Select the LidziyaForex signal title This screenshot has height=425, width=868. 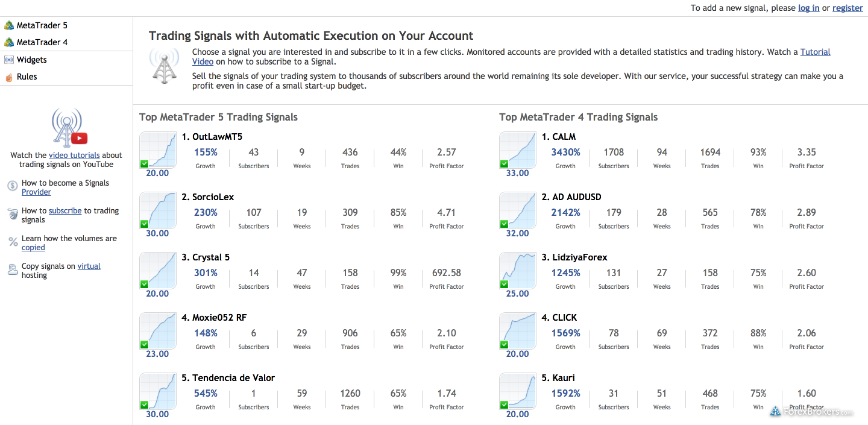coord(579,257)
